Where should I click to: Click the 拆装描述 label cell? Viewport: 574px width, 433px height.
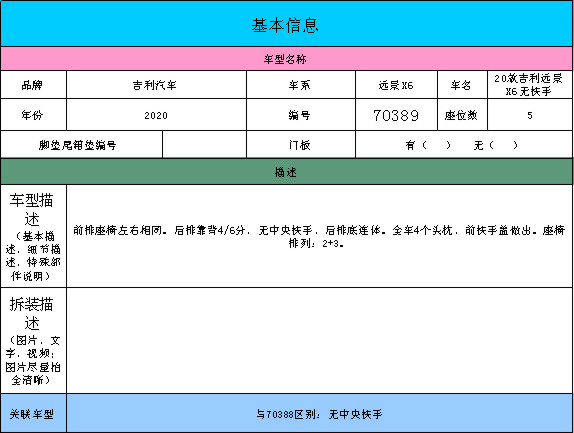coord(33,340)
